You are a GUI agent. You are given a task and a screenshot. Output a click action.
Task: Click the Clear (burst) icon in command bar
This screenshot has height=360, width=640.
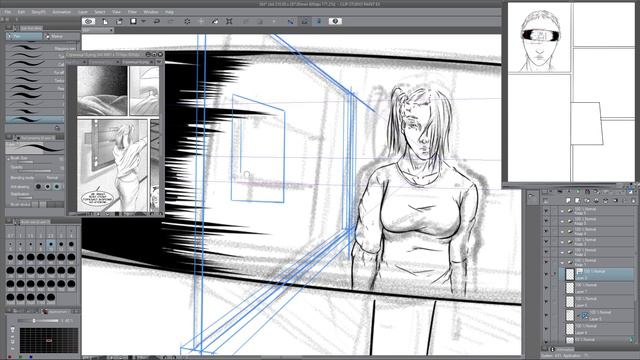tap(187, 21)
